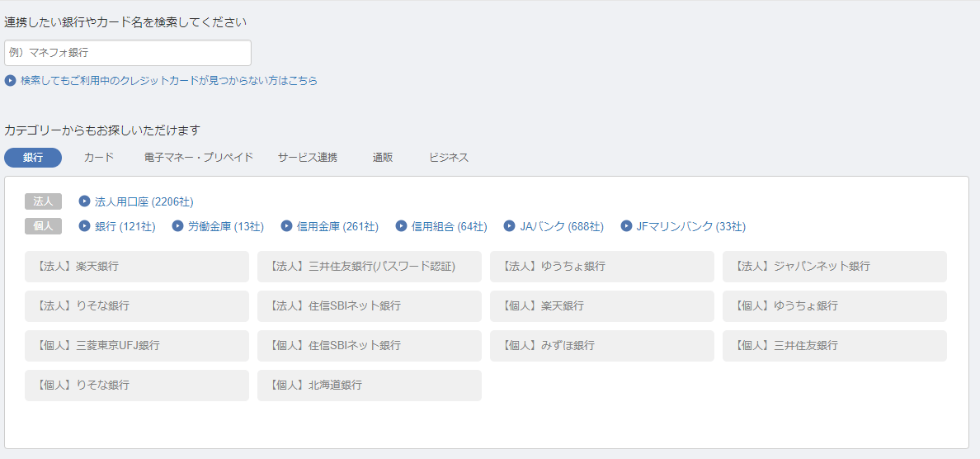Image resolution: width=980 pixels, height=459 pixels.
Task: Click heading 連携したい銀行やカード名を検索してください
Action: click(125, 22)
